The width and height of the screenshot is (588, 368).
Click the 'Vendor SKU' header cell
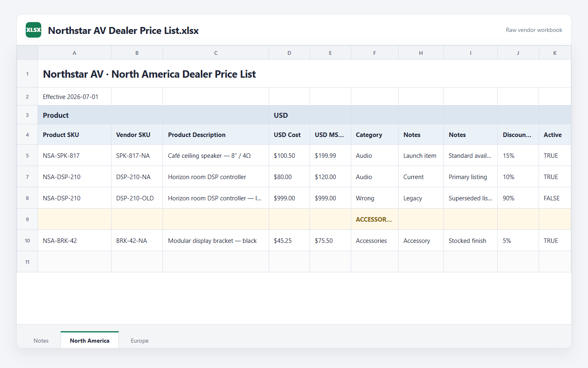click(137, 135)
